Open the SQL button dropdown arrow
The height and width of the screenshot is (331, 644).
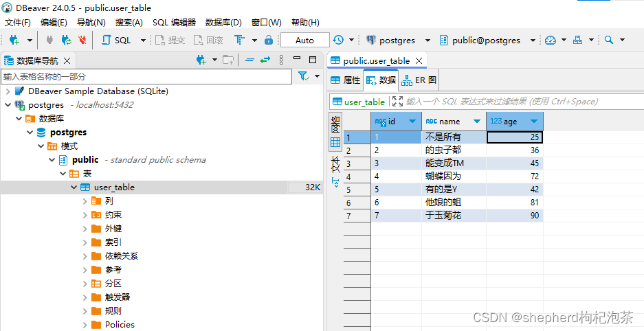[143, 41]
